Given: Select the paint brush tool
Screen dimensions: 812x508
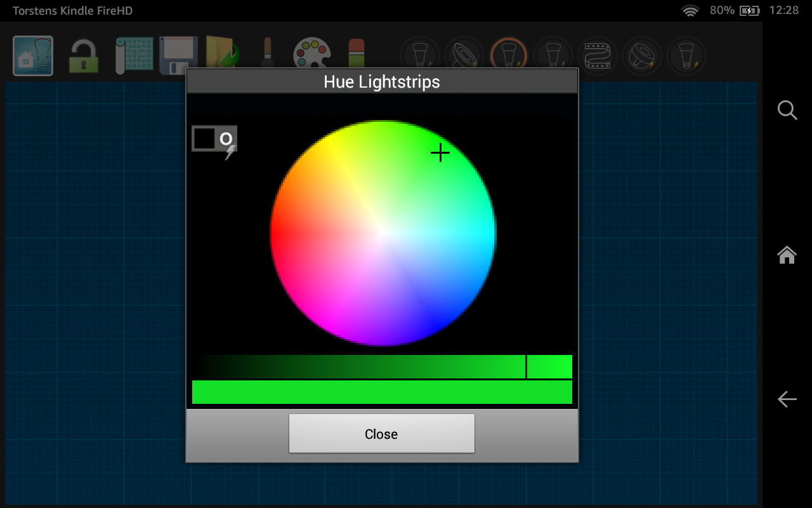Looking at the screenshot, I should click(x=267, y=52).
